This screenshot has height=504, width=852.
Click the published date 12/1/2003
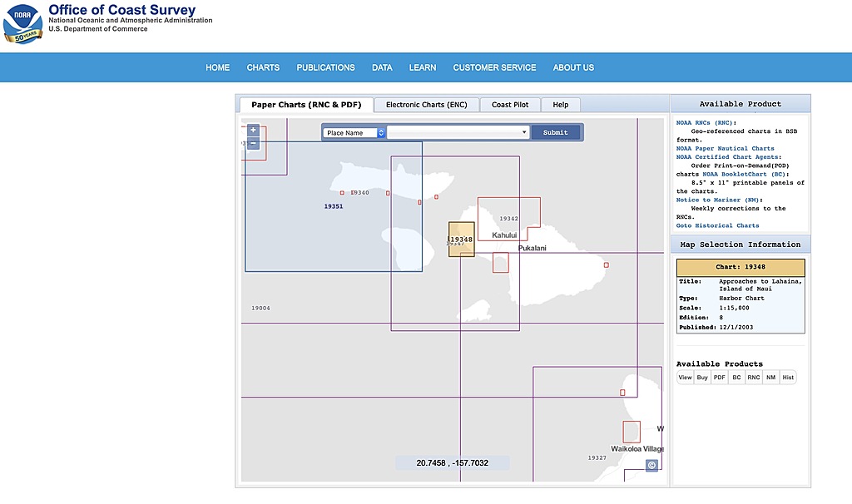tap(736, 328)
